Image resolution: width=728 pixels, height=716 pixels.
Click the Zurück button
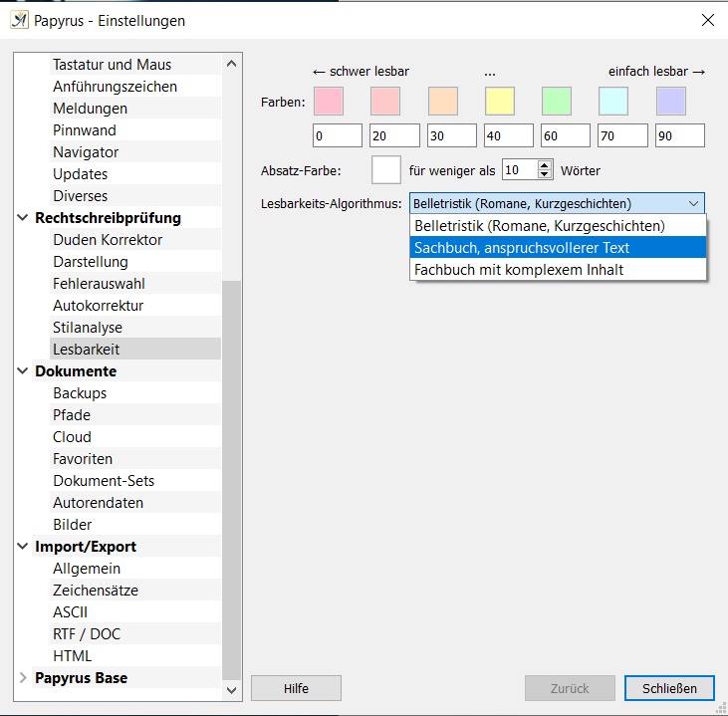point(570,688)
